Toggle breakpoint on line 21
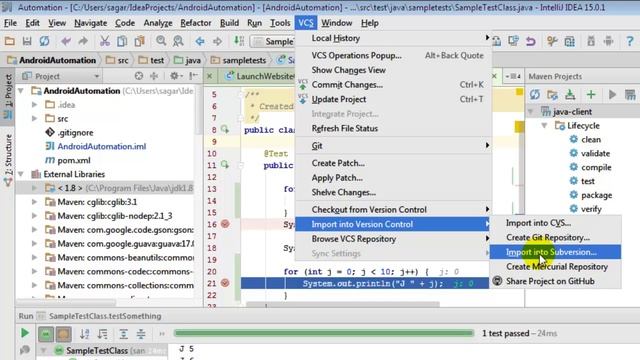 (225, 283)
